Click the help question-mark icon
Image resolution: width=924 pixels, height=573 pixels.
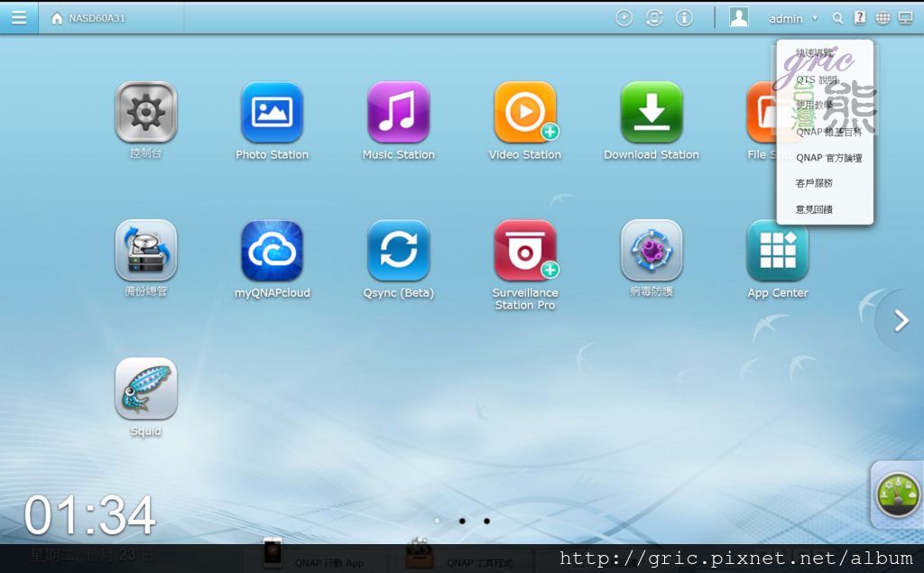point(860,18)
